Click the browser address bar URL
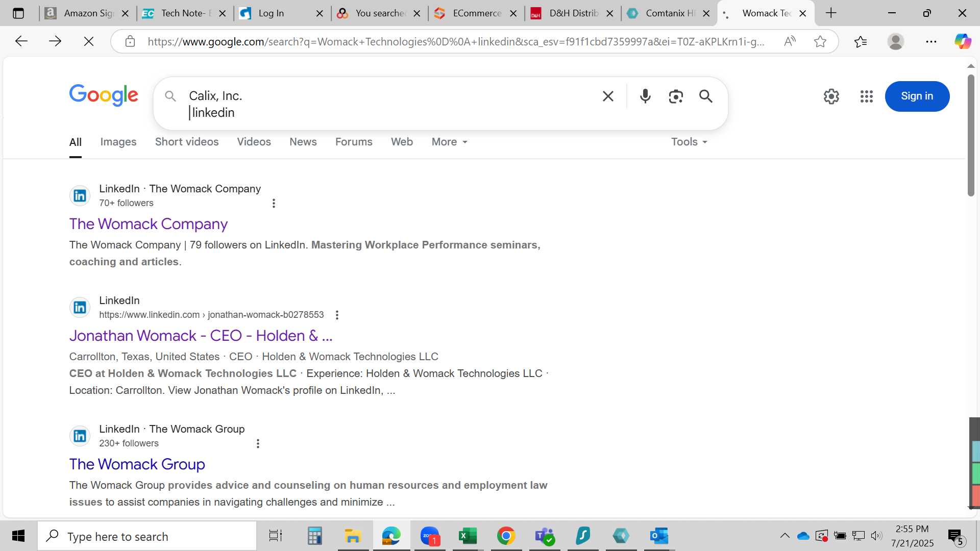The height and width of the screenshot is (551, 980). click(456, 41)
